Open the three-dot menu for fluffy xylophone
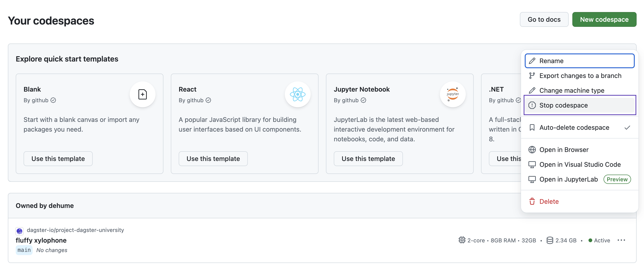The image size is (644, 278). [x=621, y=240]
